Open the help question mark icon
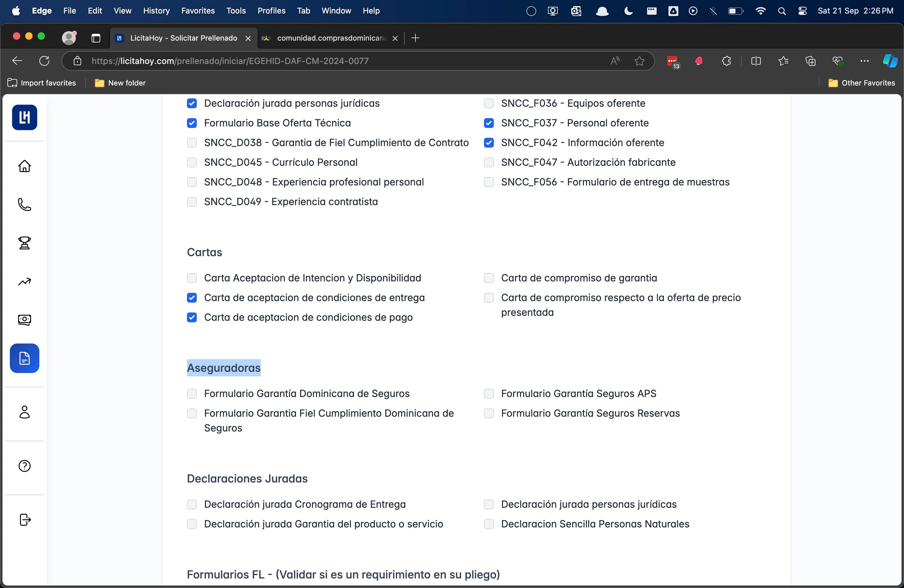Image resolution: width=904 pixels, height=588 pixels. 24,466
